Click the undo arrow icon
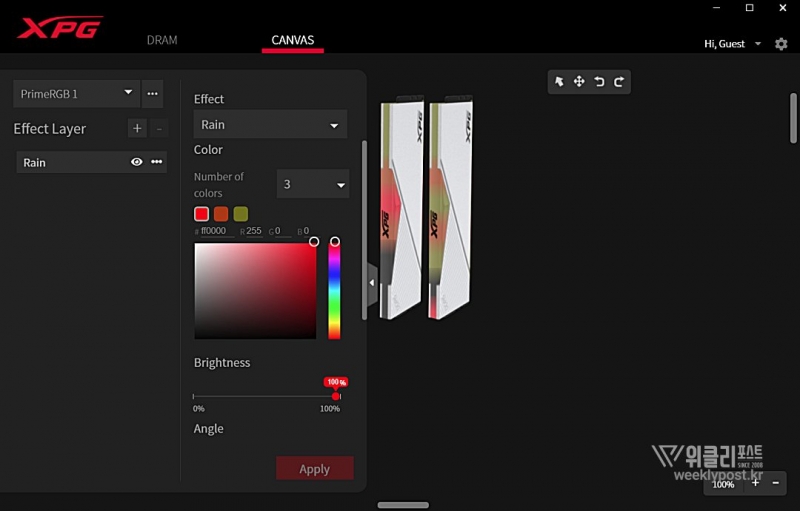The height and width of the screenshot is (511, 800). pos(599,82)
